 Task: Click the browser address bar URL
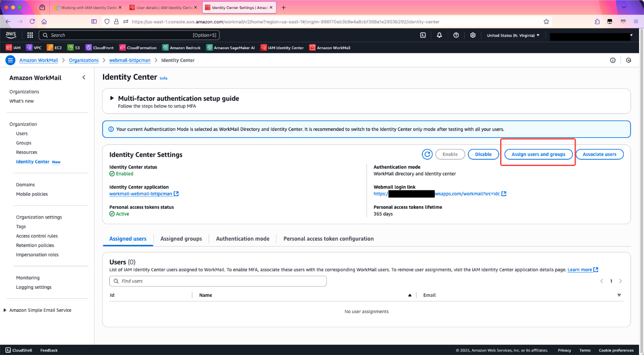coord(286,22)
